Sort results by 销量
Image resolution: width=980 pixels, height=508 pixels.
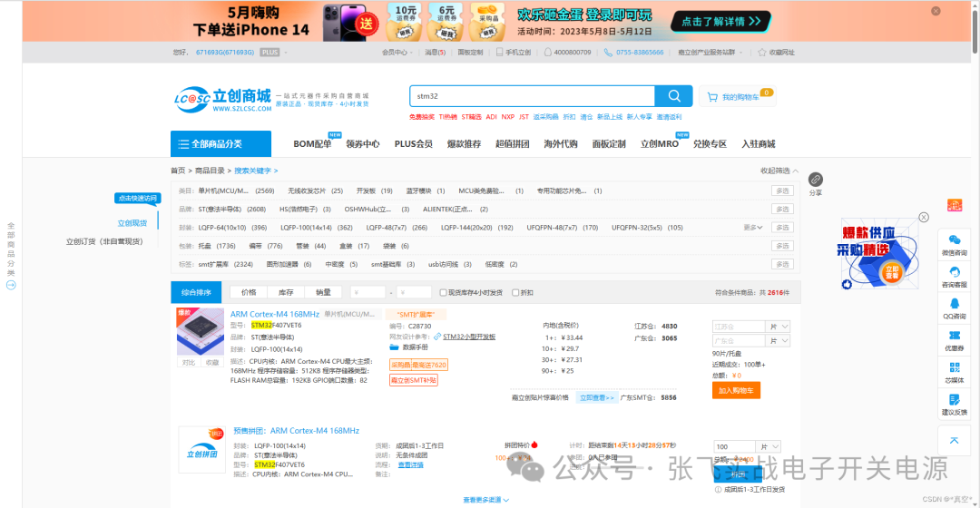click(x=323, y=292)
